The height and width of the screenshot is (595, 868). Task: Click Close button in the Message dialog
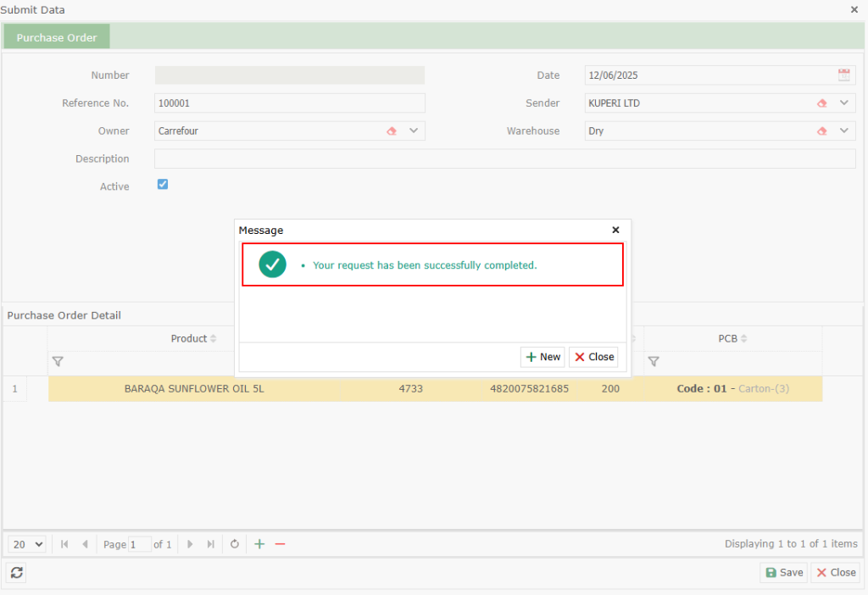[x=593, y=357]
